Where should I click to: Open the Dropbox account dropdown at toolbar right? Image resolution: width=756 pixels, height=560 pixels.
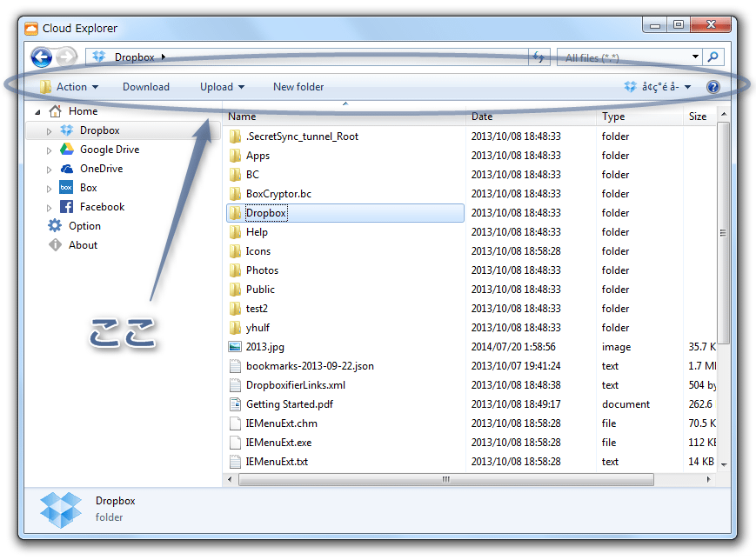coord(658,87)
